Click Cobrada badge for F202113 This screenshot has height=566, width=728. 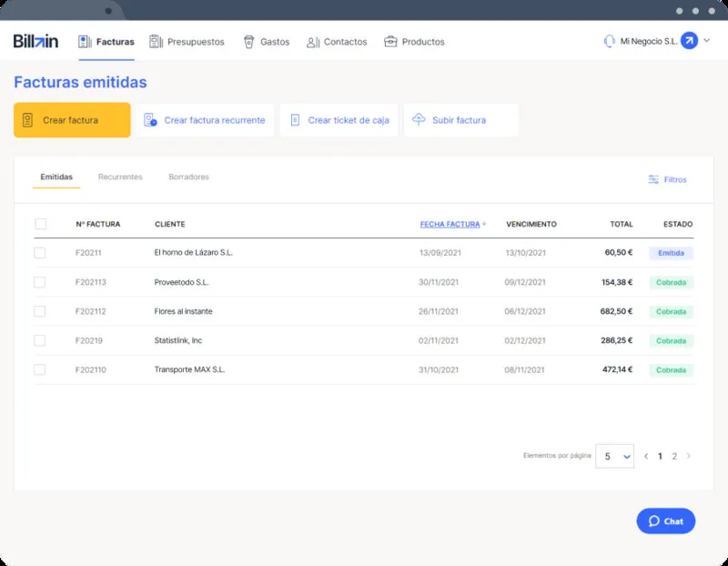[671, 282]
